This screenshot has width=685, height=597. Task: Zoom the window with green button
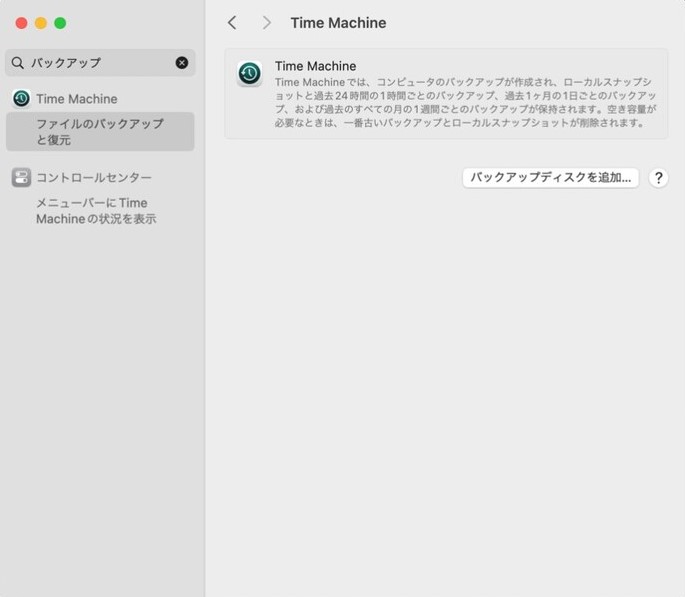coord(60,23)
